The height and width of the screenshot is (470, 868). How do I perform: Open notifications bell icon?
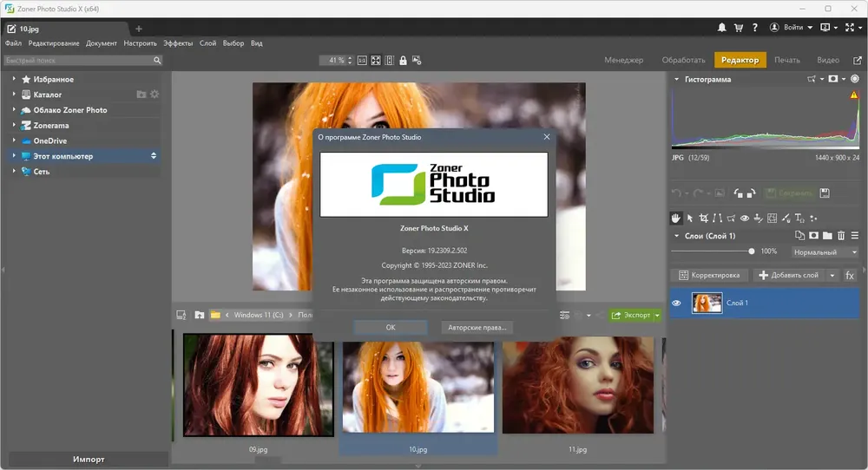click(x=722, y=27)
